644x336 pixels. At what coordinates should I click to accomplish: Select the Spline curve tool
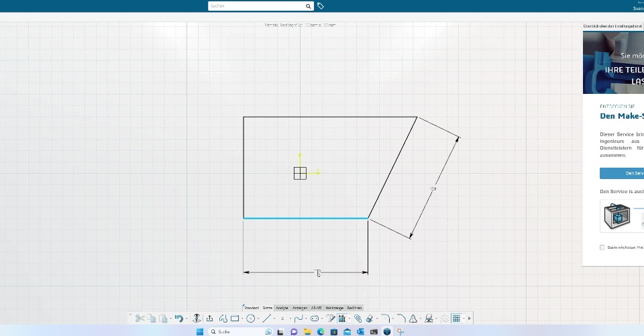[299, 319]
